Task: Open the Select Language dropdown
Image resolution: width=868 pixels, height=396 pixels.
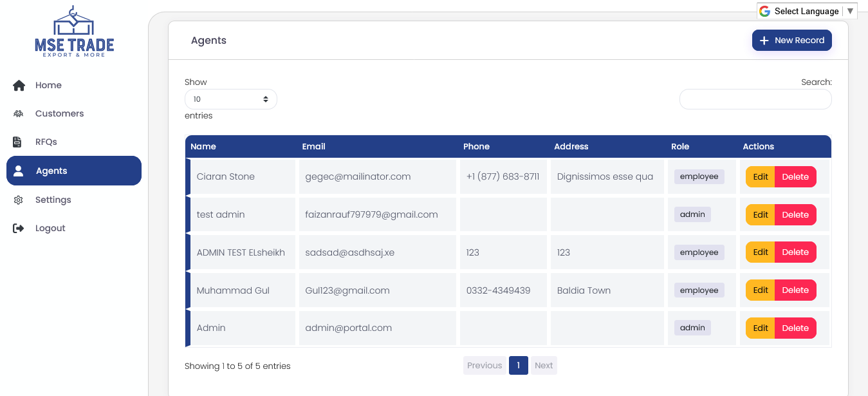Action: pyautogui.click(x=807, y=11)
